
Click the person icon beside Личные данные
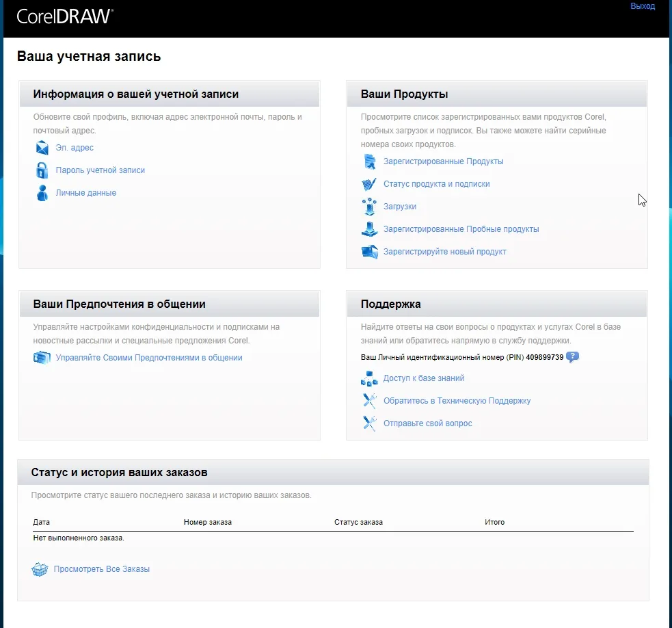tap(42, 193)
